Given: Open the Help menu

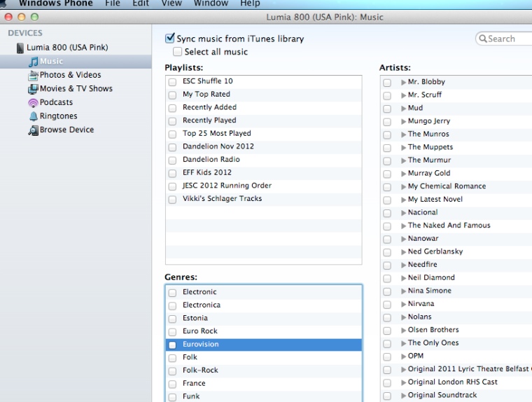Looking at the screenshot, I should click(x=250, y=4).
